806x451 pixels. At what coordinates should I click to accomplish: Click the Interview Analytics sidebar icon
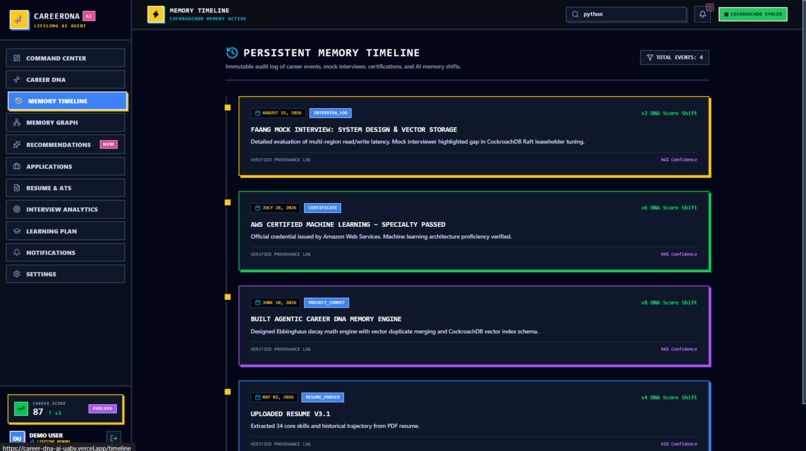[16, 209]
